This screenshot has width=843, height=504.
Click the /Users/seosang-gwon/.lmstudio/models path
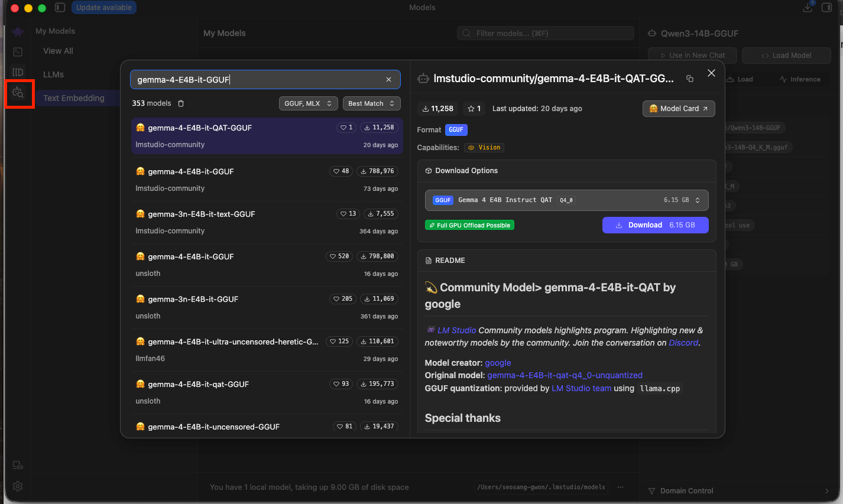click(542, 487)
